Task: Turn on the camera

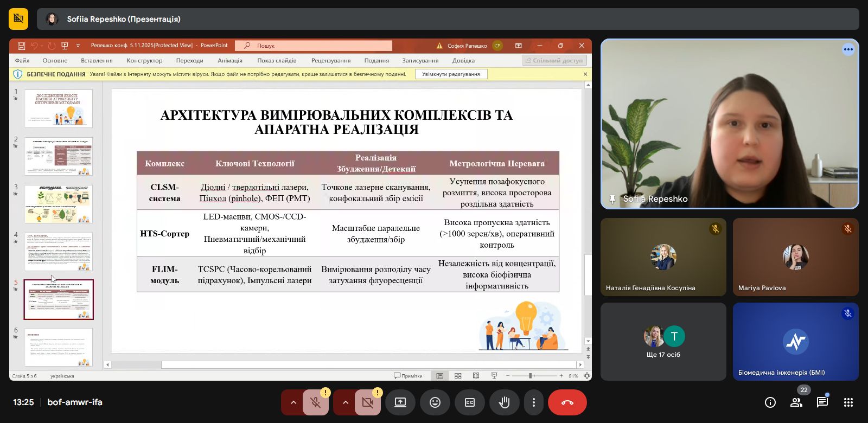Action: (367, 402)
